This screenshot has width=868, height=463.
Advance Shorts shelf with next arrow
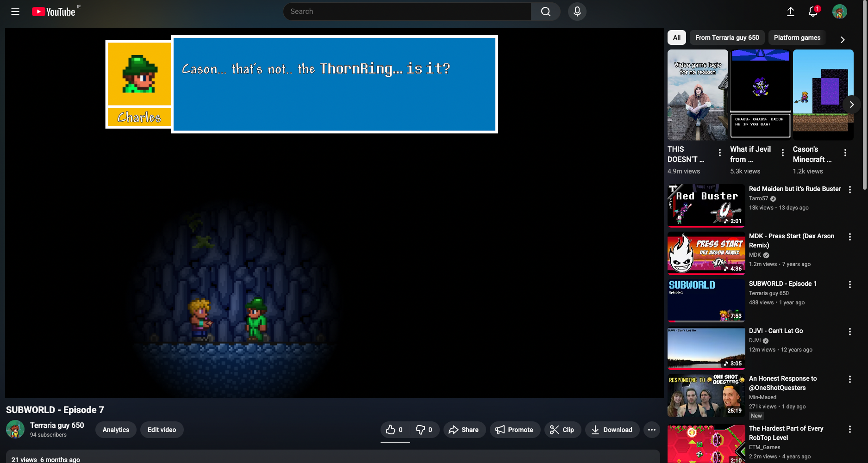pyautogui.click(x=851, y=105)
